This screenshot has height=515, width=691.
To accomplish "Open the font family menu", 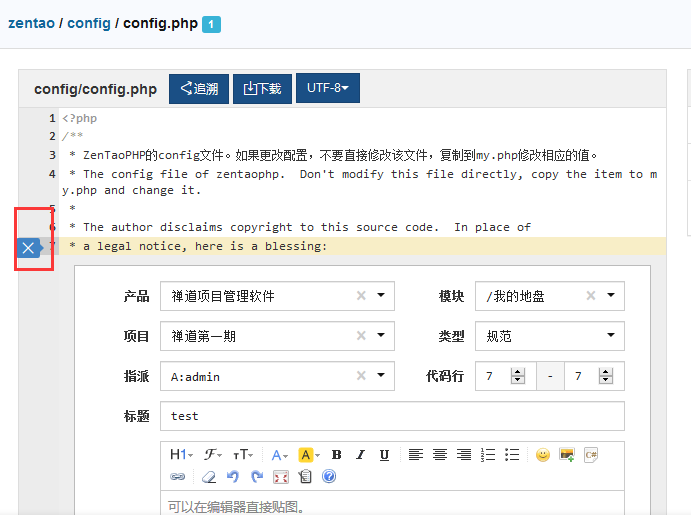I will 212,455.
